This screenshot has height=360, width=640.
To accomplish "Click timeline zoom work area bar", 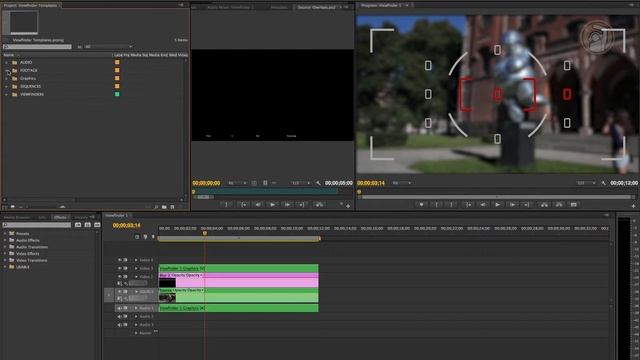I will (x=238, y=238).
